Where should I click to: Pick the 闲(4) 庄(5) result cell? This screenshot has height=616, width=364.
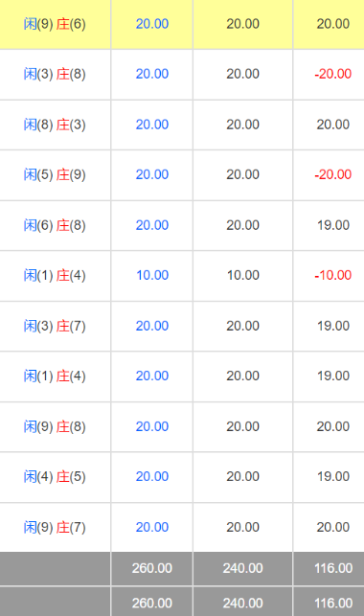click(x=55, y=476)
